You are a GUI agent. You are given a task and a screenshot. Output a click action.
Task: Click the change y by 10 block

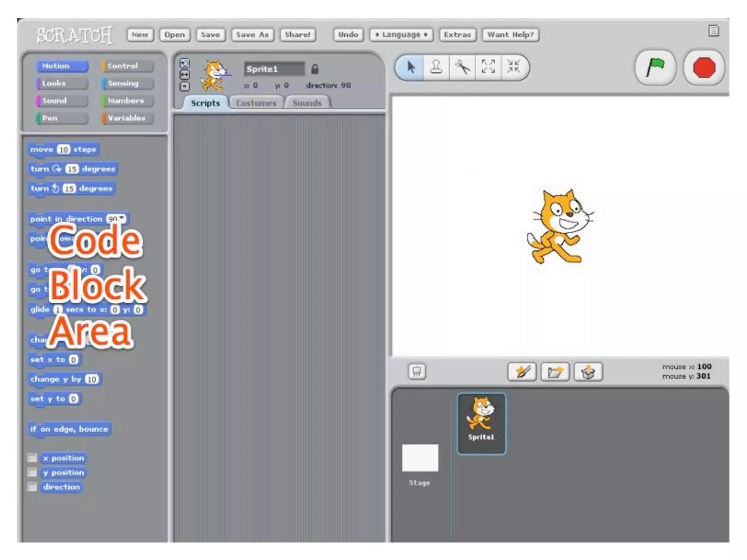point(65,379)
